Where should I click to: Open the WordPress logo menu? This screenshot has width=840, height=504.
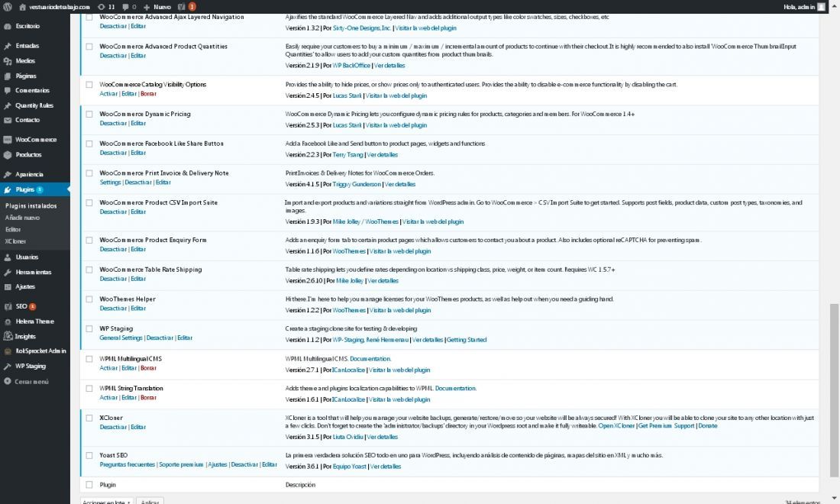[x=8, y=7]
